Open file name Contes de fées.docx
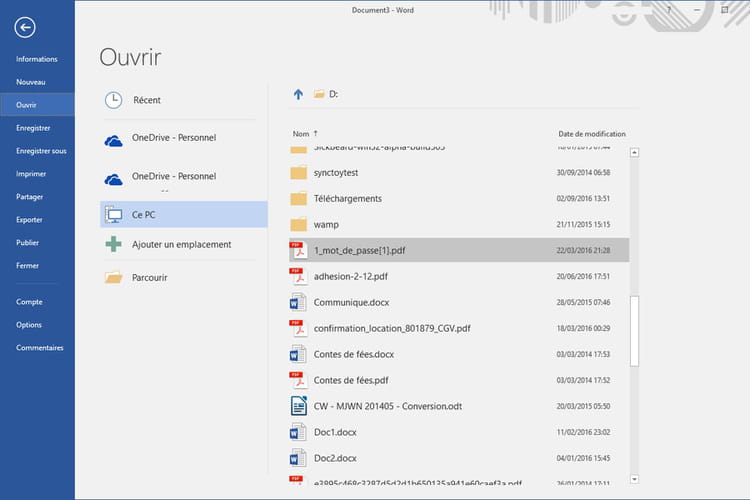The image size is (750, 500). [354, 354]
